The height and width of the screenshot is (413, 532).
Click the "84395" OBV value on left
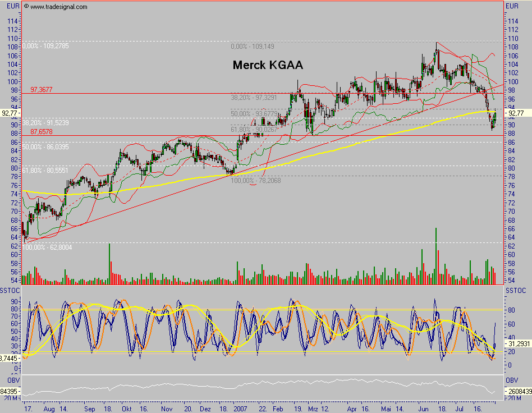[x=10, y=391]
